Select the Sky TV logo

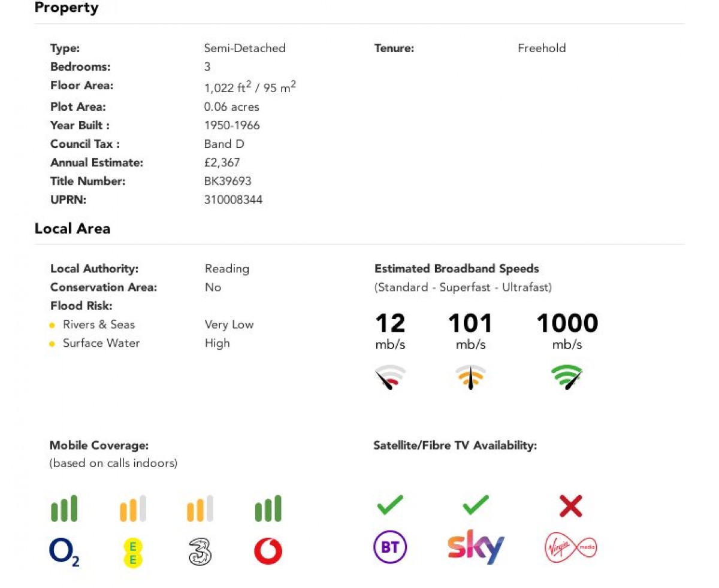pos(476,547)
